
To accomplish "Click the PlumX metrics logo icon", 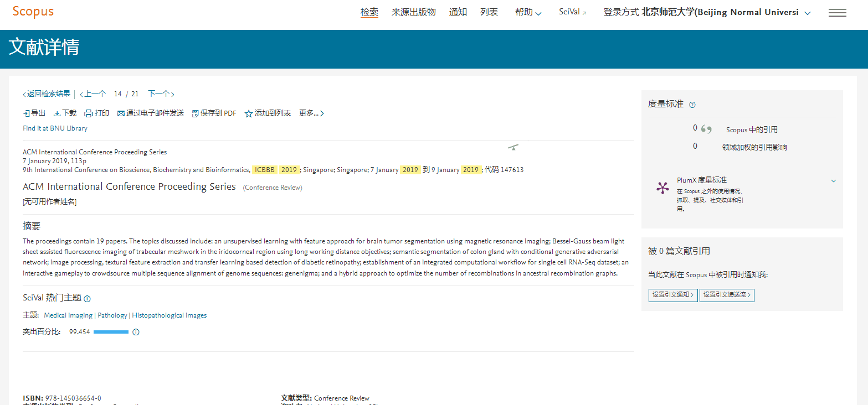I will click(662, 188).
